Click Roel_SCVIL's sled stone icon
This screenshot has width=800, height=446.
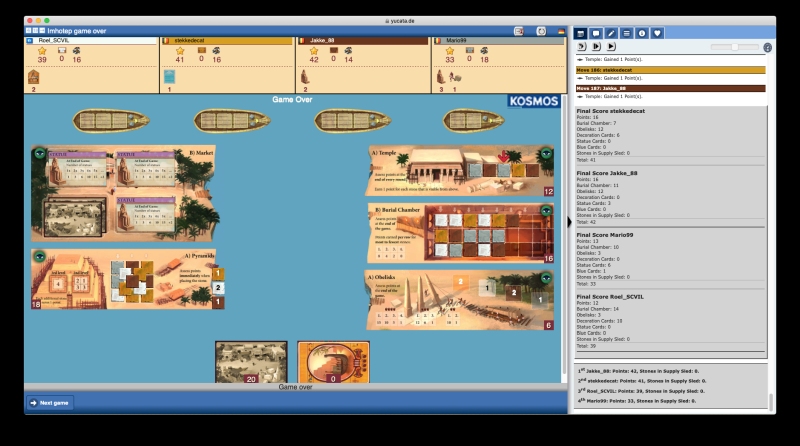click(62, 50)
